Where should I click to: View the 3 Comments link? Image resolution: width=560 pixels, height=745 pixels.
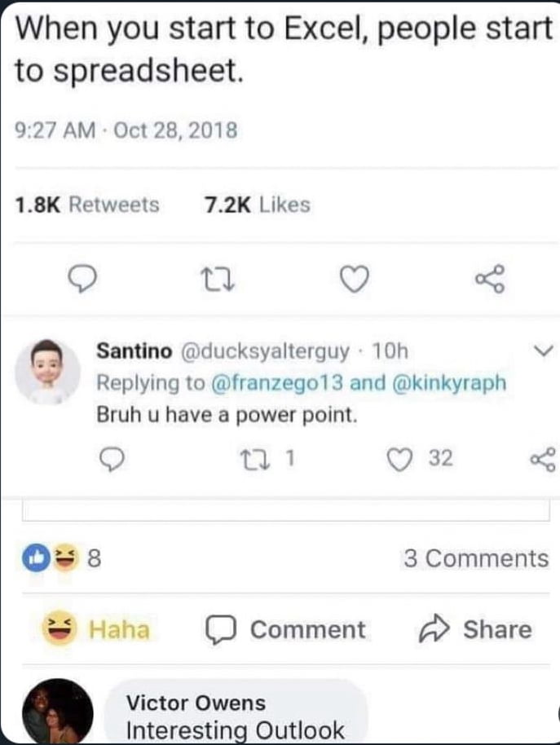point(475,558)
